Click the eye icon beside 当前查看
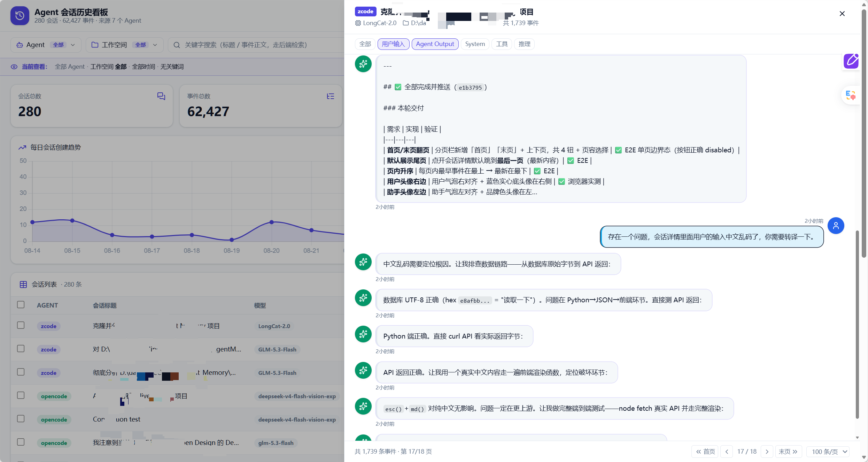Image resolution: width=868 pixels, height=462 pixels. (x=14, y=67)
